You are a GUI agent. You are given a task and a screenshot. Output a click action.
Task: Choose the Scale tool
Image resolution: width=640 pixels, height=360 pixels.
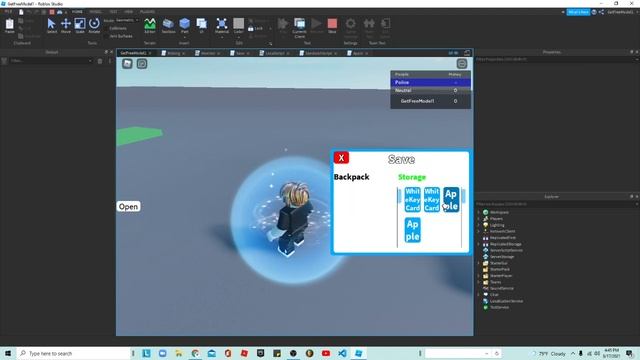80,26
